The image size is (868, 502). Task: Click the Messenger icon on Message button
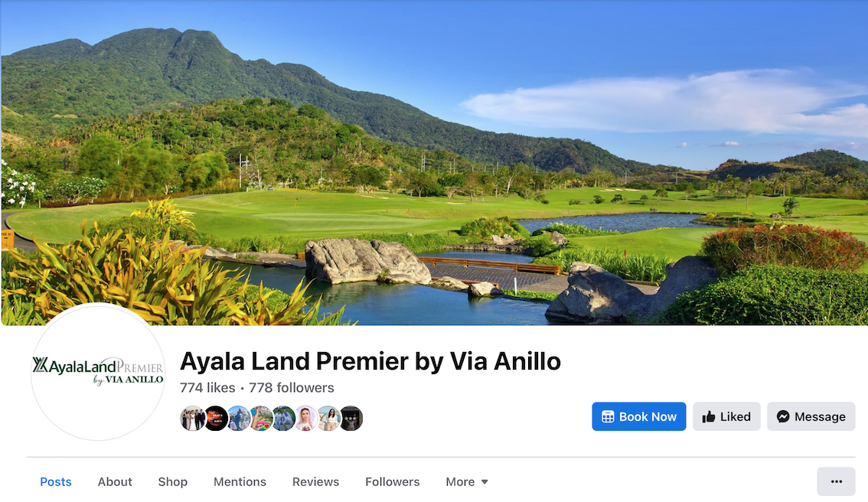click(x=783, y=417)
